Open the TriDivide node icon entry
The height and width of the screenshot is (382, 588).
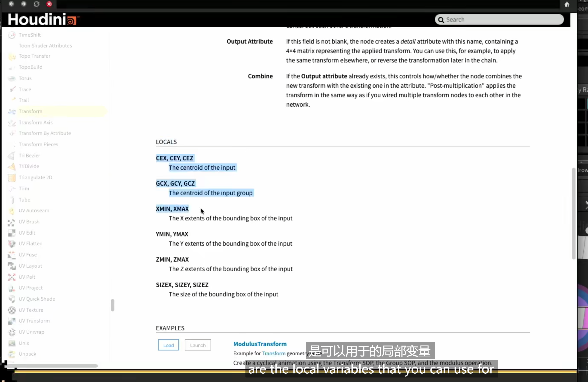pos(12,167)
